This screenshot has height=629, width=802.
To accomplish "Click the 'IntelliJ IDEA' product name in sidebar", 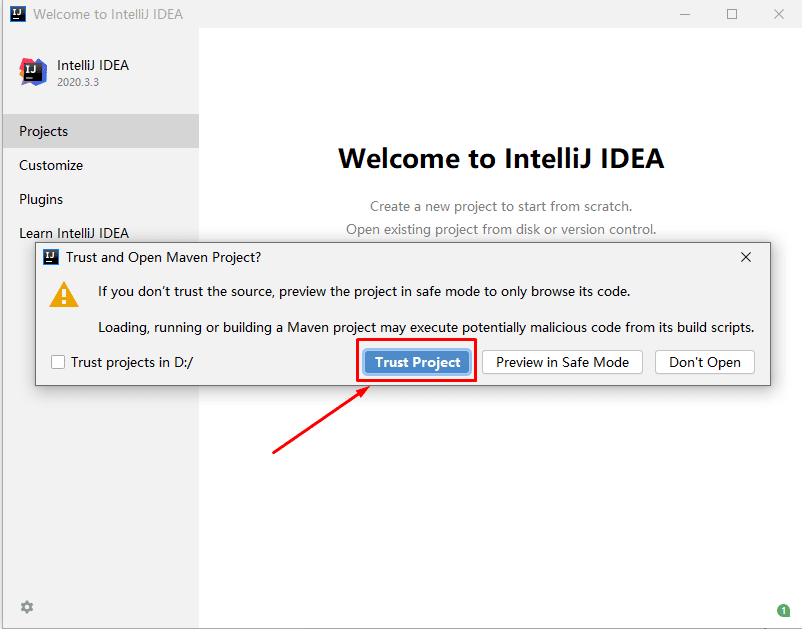I will [x=93, y=65].
